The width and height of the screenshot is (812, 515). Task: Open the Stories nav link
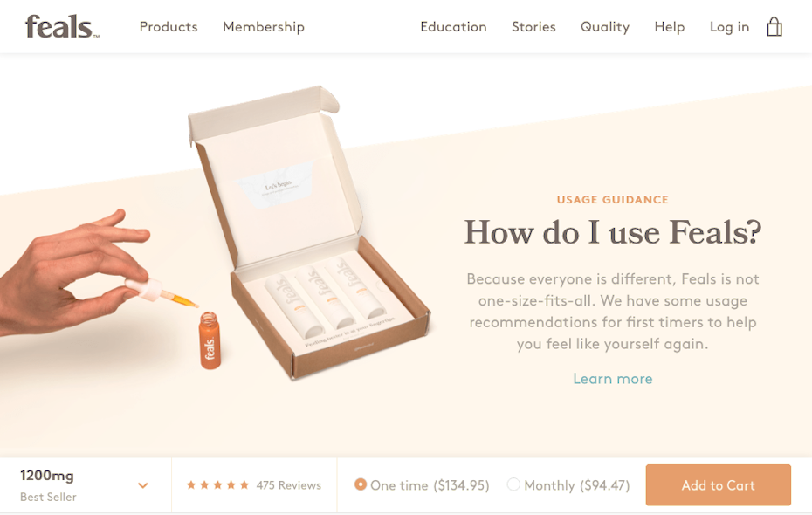pyautogui.click(x=533, y=27)
